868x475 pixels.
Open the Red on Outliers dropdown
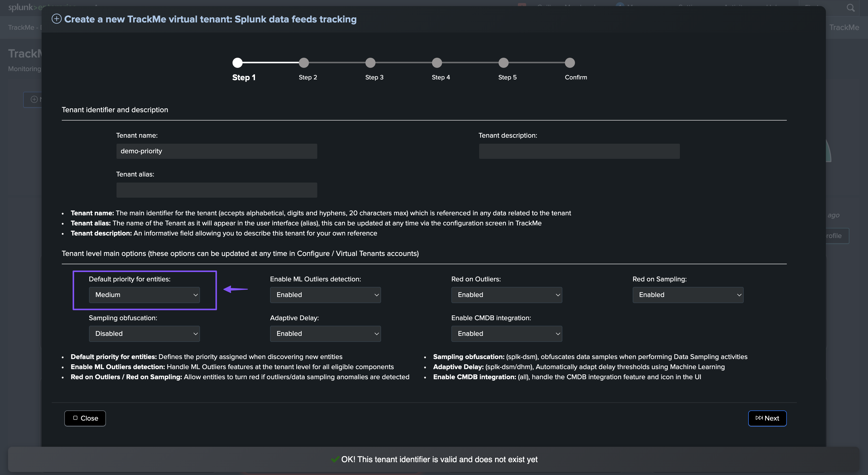(506, 295)
